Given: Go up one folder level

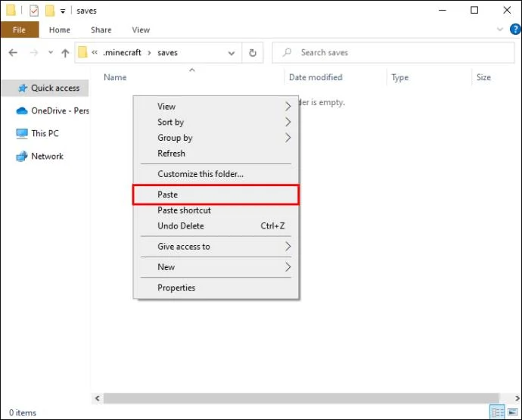Looking at the screenshot, I should tap(65, 53).
